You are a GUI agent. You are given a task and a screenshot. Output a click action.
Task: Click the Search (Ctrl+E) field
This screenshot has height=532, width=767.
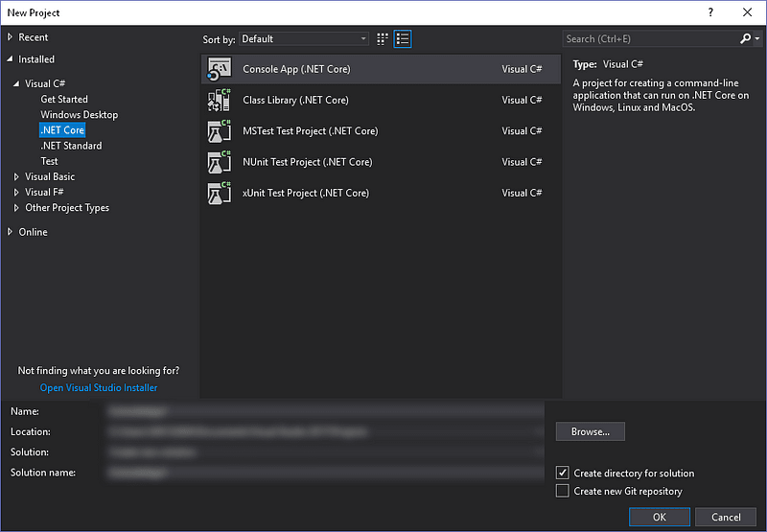651,38
